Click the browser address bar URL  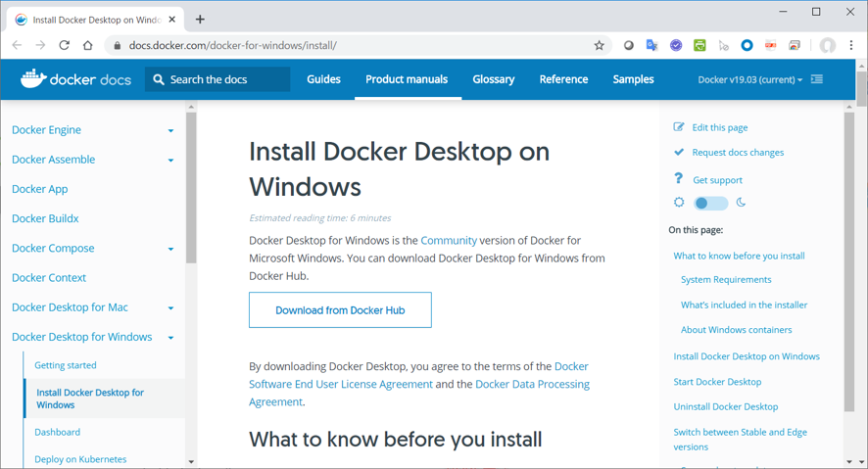coord(232,45)
